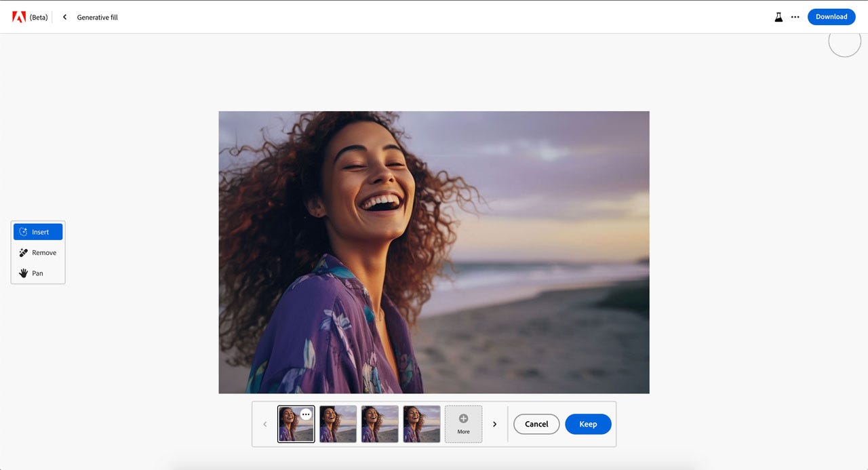Select the Insert tool
Image resolution: width=868 pixels, height=470 pixels.
(x=37, y=231)
